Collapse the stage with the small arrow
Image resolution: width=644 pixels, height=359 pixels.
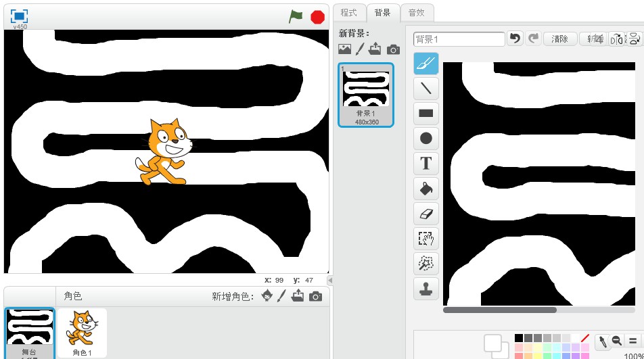coord(329,280)
